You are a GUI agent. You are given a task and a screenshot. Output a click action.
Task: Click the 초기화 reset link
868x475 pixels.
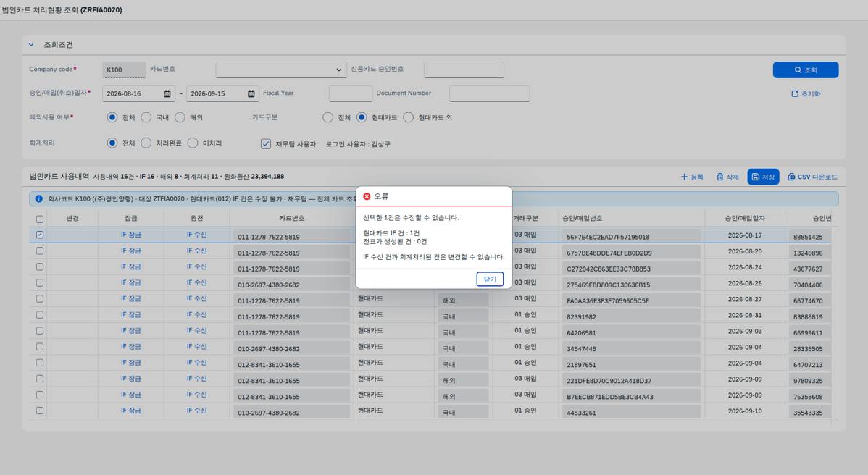806,94
